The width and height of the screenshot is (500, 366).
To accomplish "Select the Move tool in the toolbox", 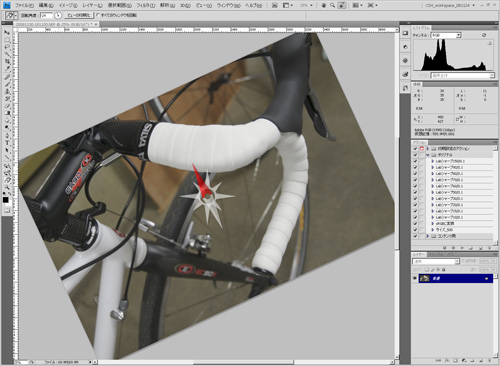I will pyautogui.click(x=7, y=32).
